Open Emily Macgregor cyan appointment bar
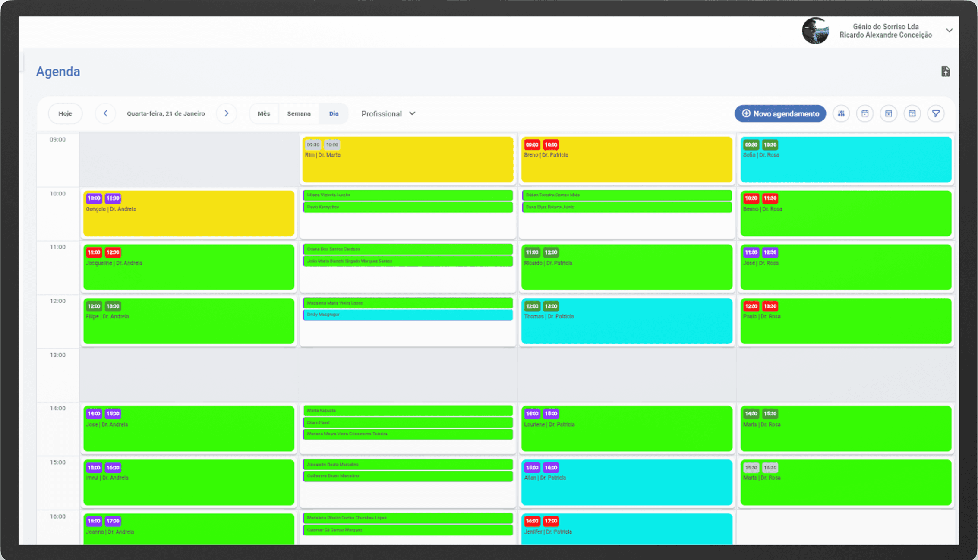 click(407, 315)
